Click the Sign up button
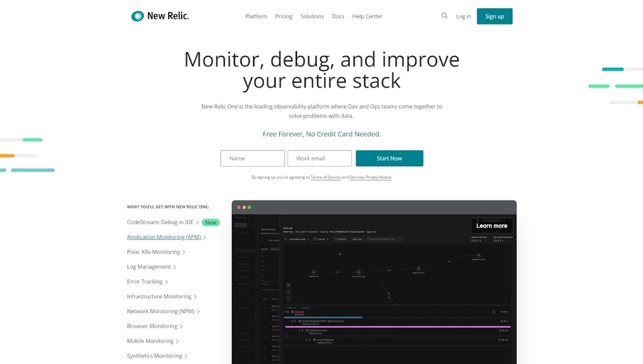643x364 pixels. 494,16
